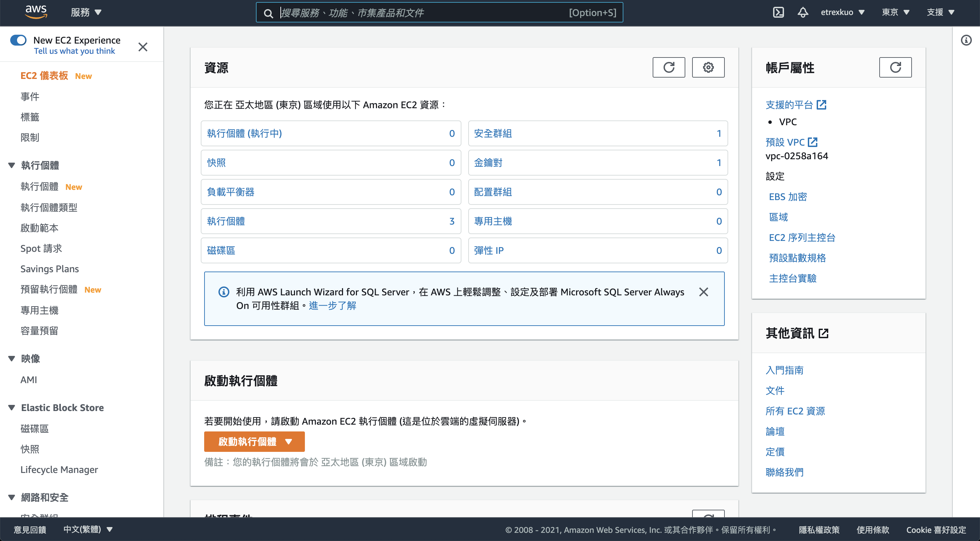Collapse the Elastic Block Store section
980x541 pixels.
(x=12, y=408)
